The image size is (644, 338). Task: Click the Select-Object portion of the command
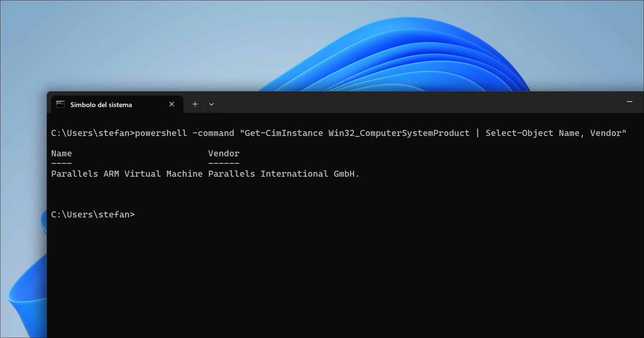(519, 133)
